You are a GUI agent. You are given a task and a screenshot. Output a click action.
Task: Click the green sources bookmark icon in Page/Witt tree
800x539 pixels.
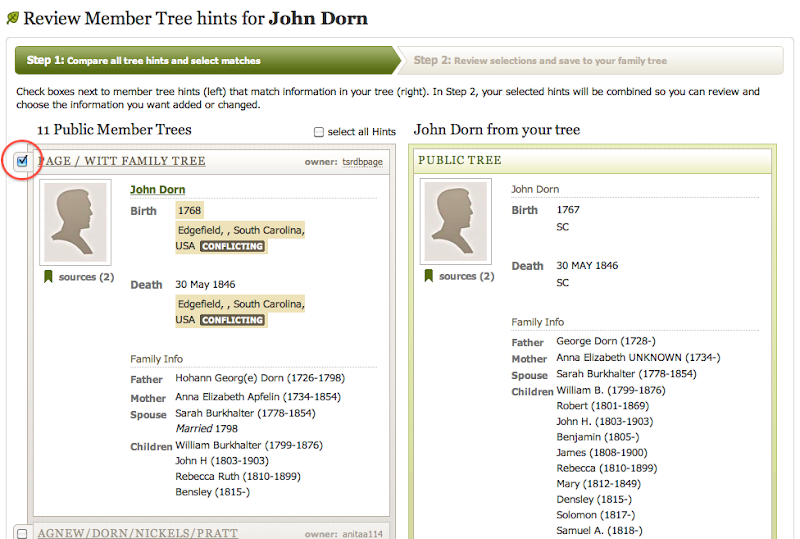click(x=48, y=277)
